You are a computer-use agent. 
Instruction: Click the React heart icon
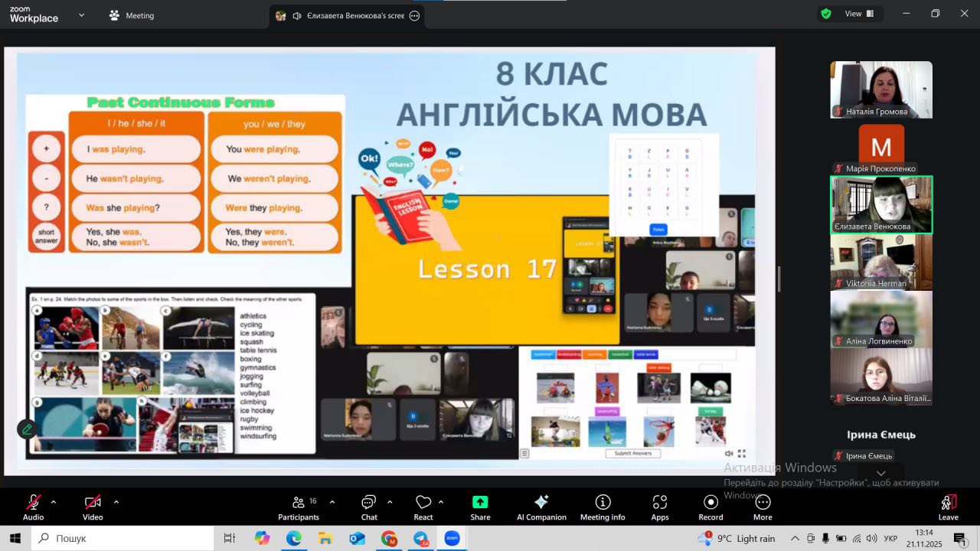423,507
